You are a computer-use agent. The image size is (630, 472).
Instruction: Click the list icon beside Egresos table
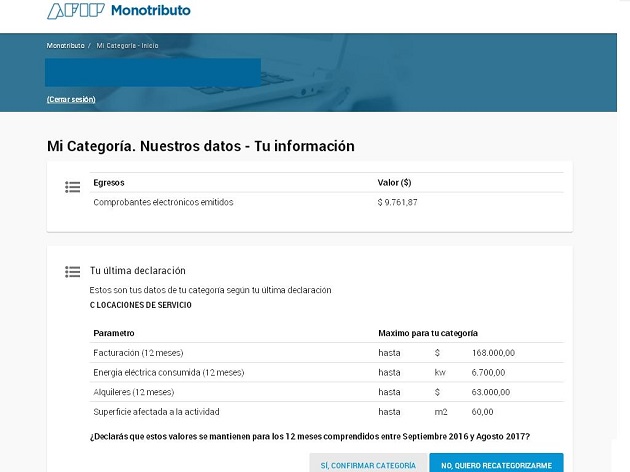coord(72,187)
